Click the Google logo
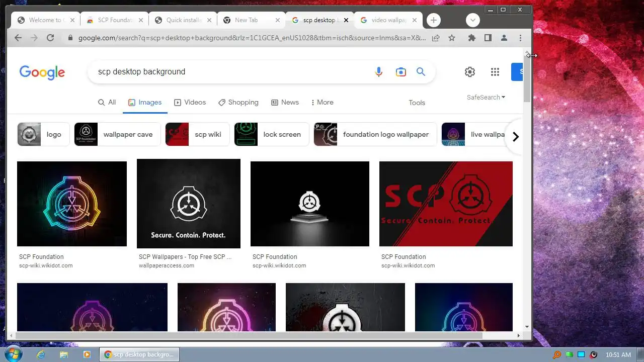 pyautogui.click(x=42, y=72)
